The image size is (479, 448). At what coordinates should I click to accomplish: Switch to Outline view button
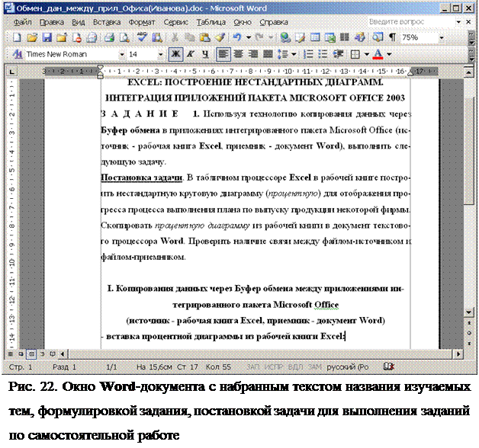click(42, 354)
